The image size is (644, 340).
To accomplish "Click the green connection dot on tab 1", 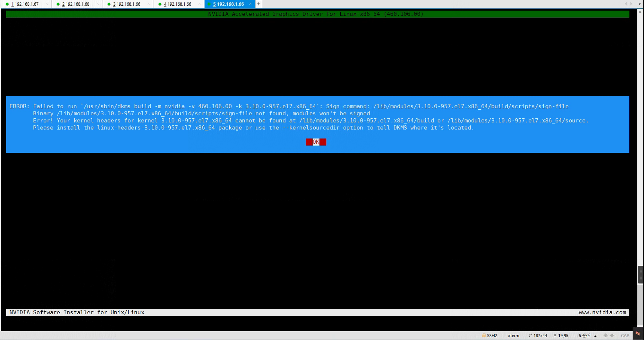I will pyautogui.click(x=7, y=4).
